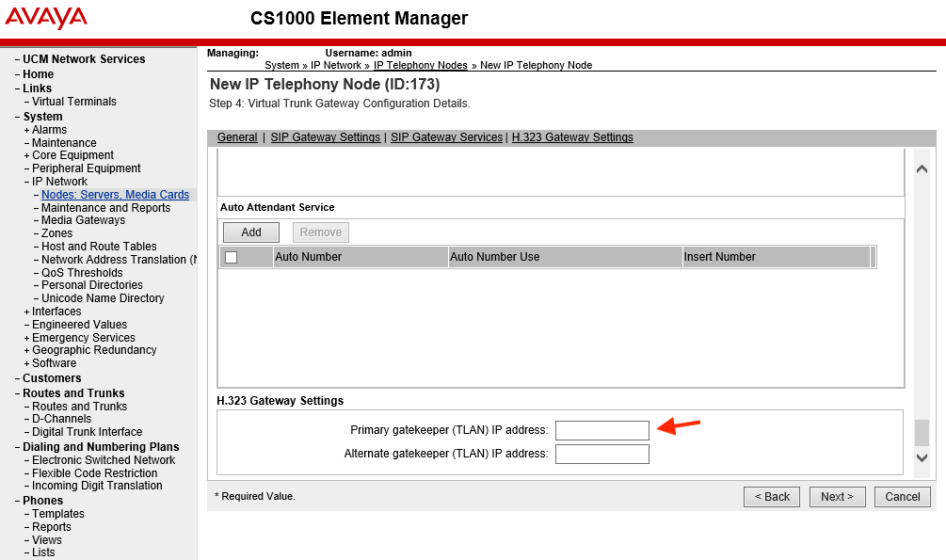This screenshot has width=946, height=560.
Task: Click the < Back button
Action: click(x=772, y=497)
